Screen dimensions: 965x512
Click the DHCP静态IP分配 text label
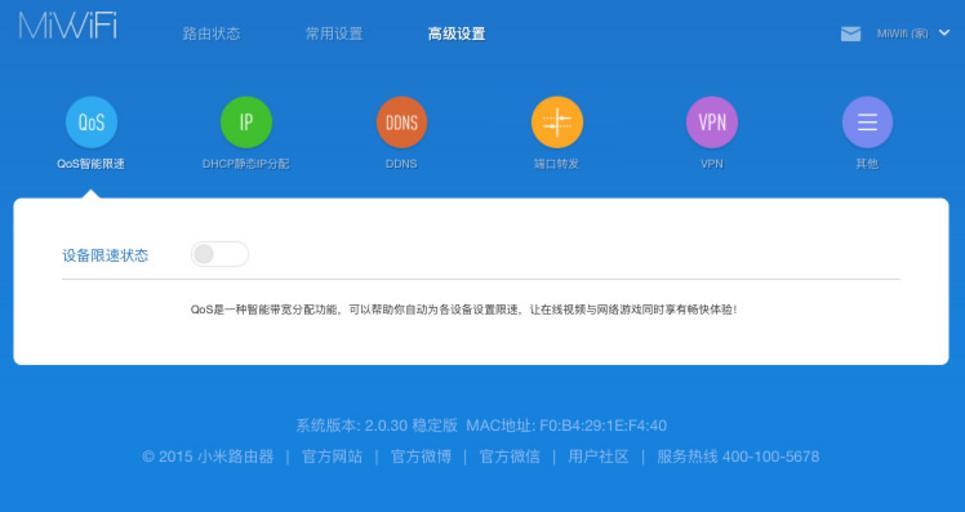coord(246,164)
